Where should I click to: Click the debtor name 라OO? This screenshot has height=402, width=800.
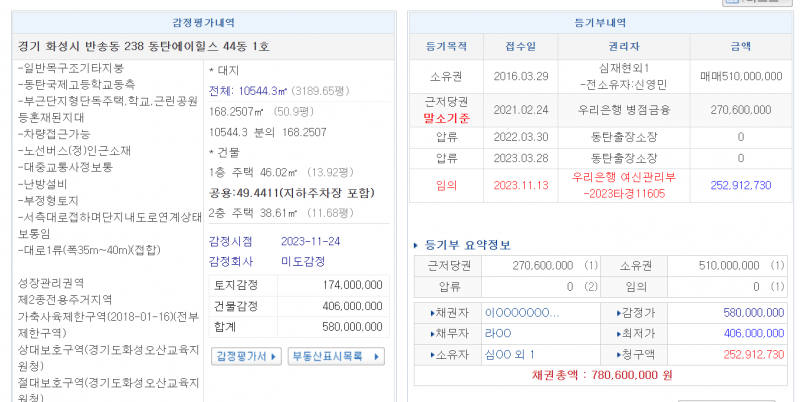(497, 334)
